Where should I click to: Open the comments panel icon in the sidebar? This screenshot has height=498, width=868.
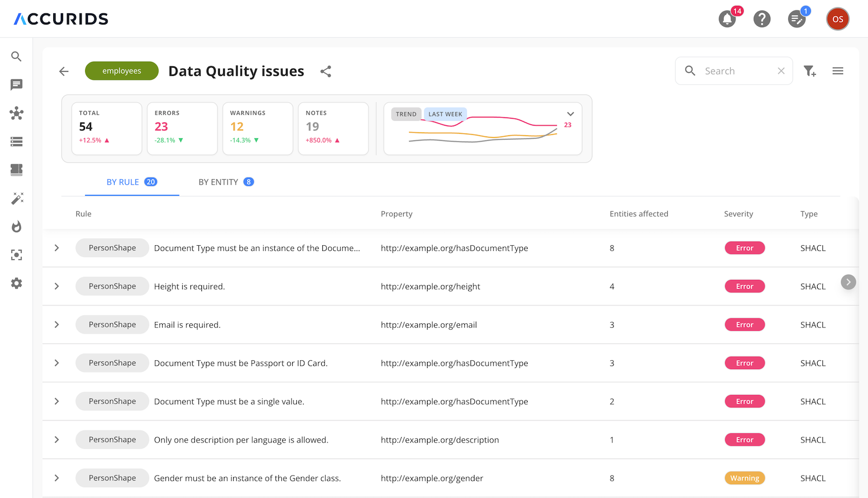point(16,84)
